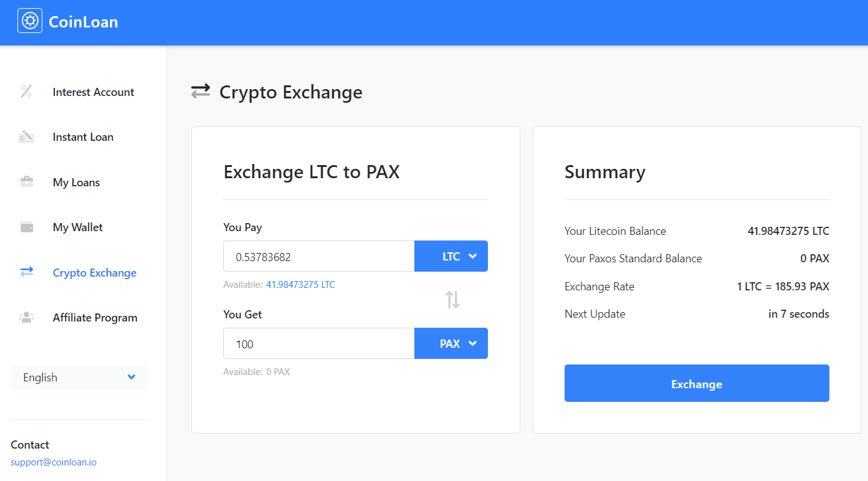The height and width of the screenshot is (481, 868).
Task: Click the cash icon beside Instant Loan
Action: (26, 136)
